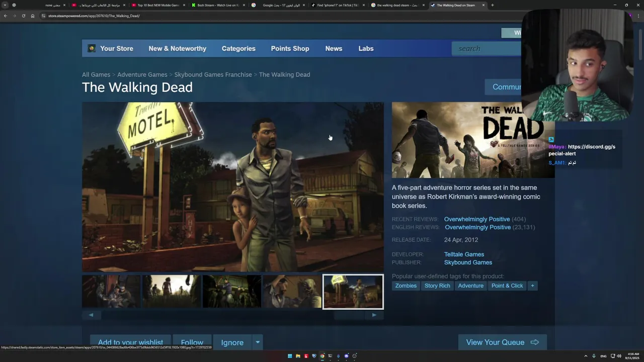Follow the game with the Follow button

click(x=192, y=342)
